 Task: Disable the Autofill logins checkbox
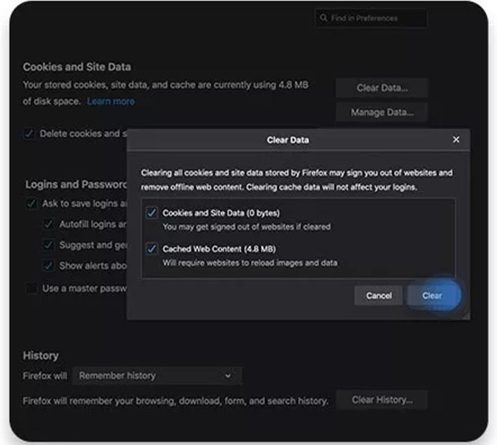pos(48,224)
